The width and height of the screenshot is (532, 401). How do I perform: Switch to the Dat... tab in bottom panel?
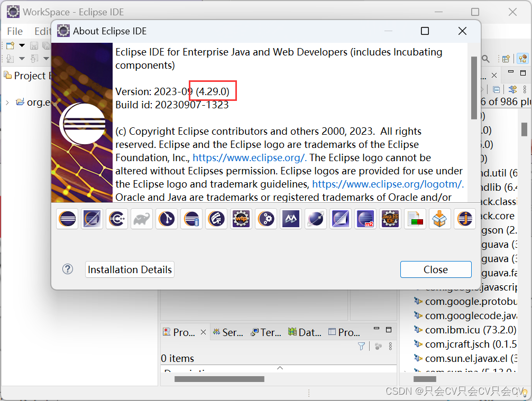[x=305, y=332]
